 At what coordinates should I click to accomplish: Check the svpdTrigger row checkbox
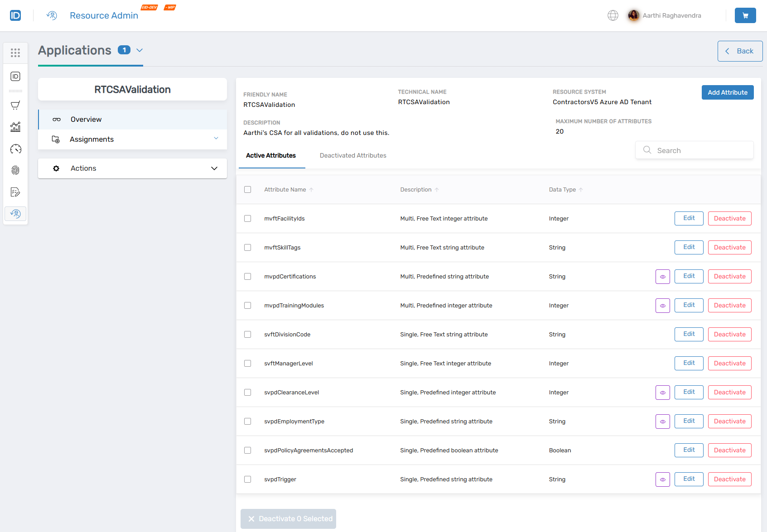[x=247, y=479]
